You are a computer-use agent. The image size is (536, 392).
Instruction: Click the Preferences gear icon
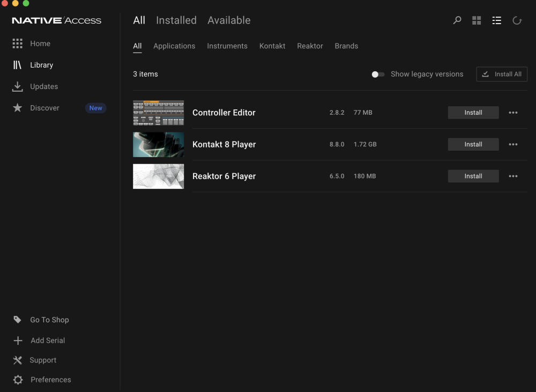click(x=18, y=380)
